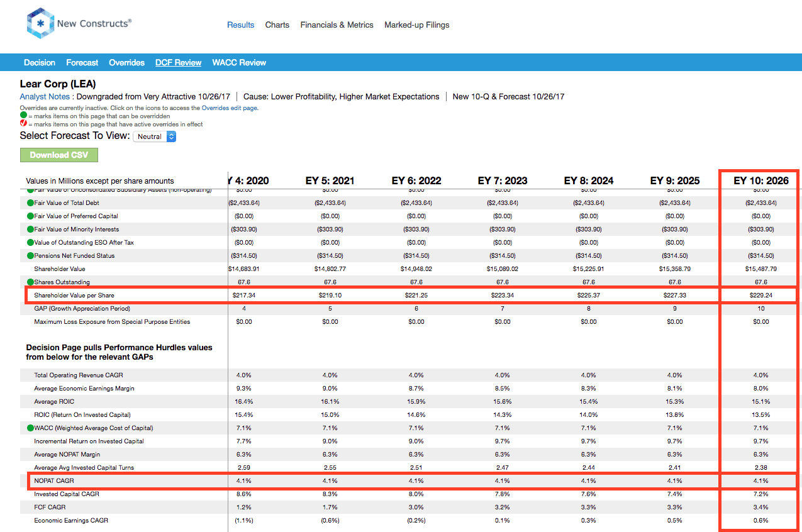Viewport: 802px width, 532px height.
Task: Click the Shareholder Value $15,487.79 cell
Action: point(761,269)
